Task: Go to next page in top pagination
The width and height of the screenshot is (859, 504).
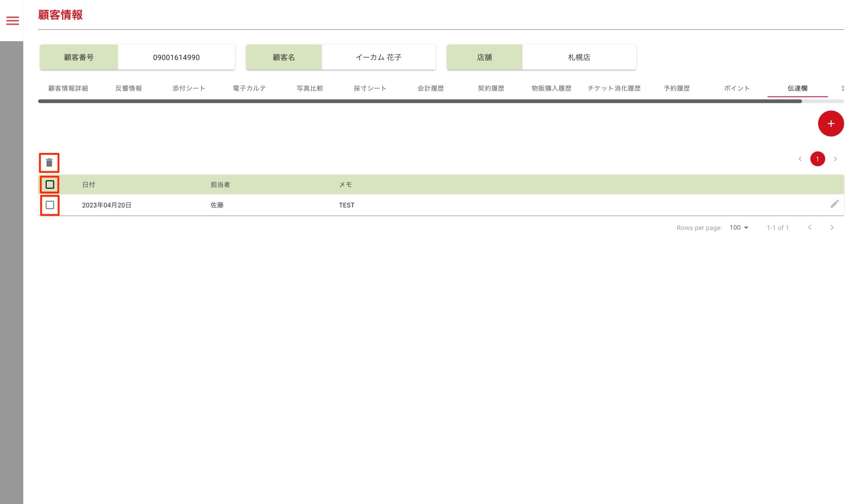Action: tap(835, 159)
